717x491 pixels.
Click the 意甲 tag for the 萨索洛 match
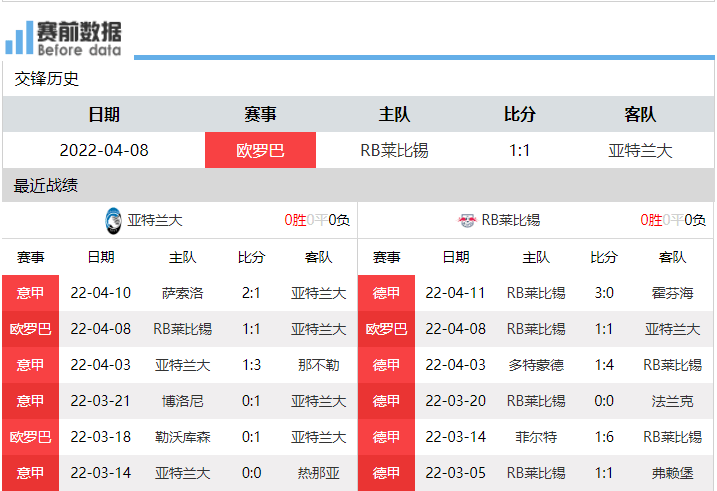(31, 293)
